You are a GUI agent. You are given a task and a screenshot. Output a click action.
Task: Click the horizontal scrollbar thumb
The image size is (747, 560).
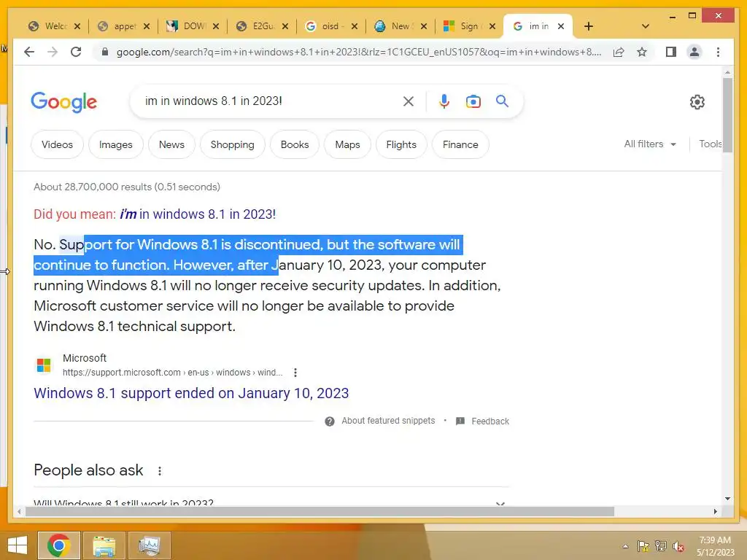[x=320, y=511]
